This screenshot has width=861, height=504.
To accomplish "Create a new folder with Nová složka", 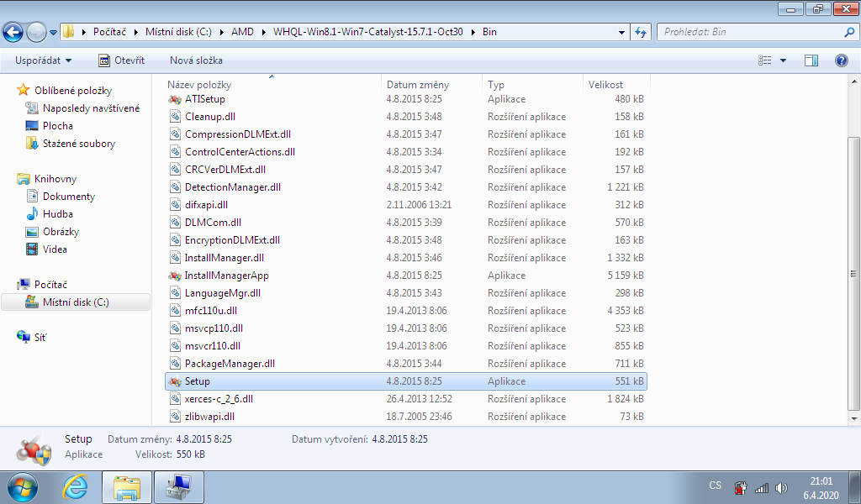I will [196, 60].
